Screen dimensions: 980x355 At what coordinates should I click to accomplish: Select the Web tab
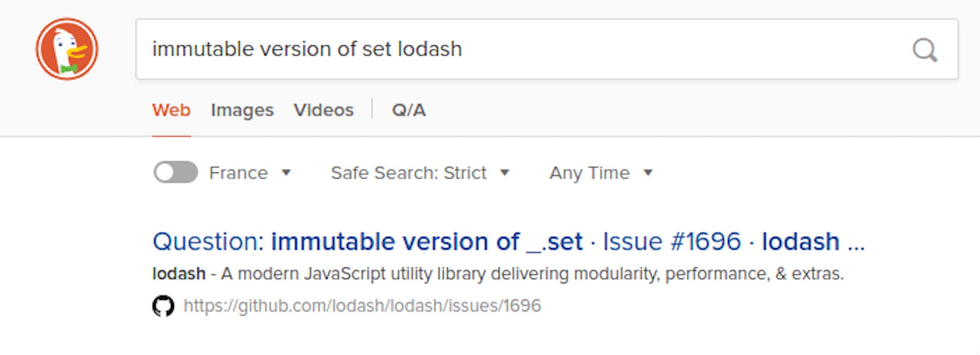click(171, 110)
